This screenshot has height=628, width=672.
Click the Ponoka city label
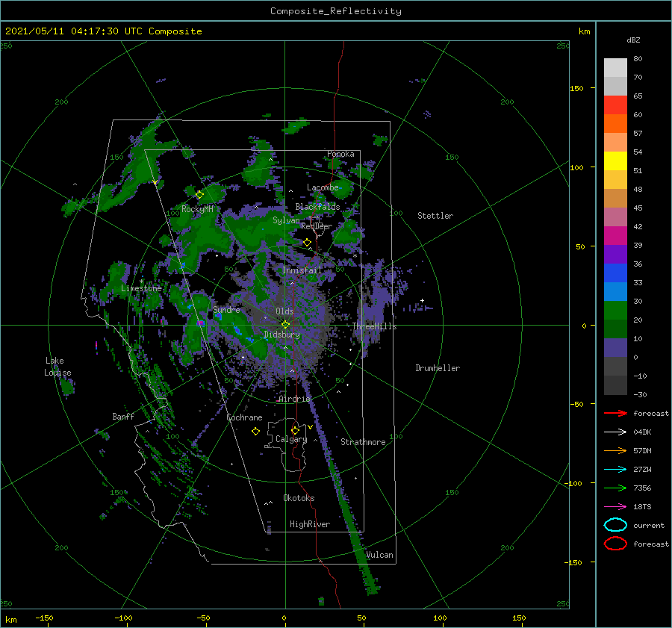(340, 154)
